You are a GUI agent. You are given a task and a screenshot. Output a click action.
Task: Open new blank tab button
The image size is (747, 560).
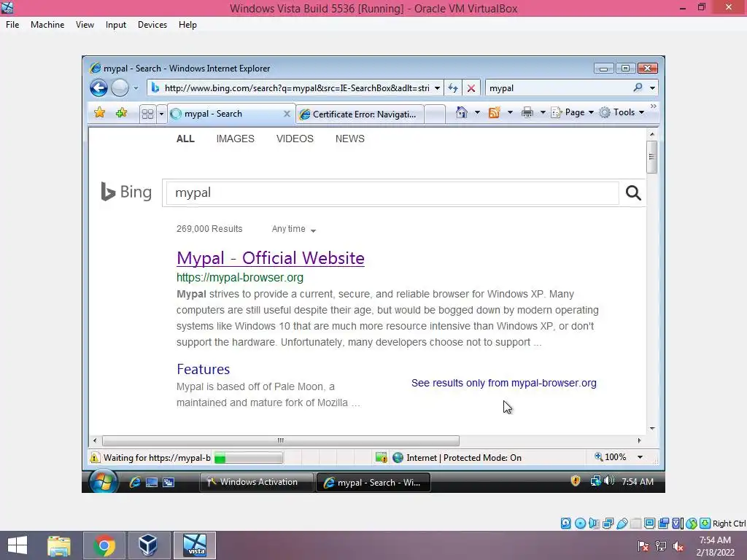click(435, 114)
